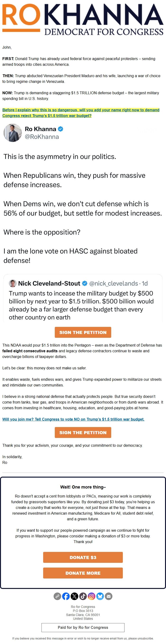Viewport: 166px width, 644px height.
Task: Click the first Sign the Petition button
Action: [83, 332]
